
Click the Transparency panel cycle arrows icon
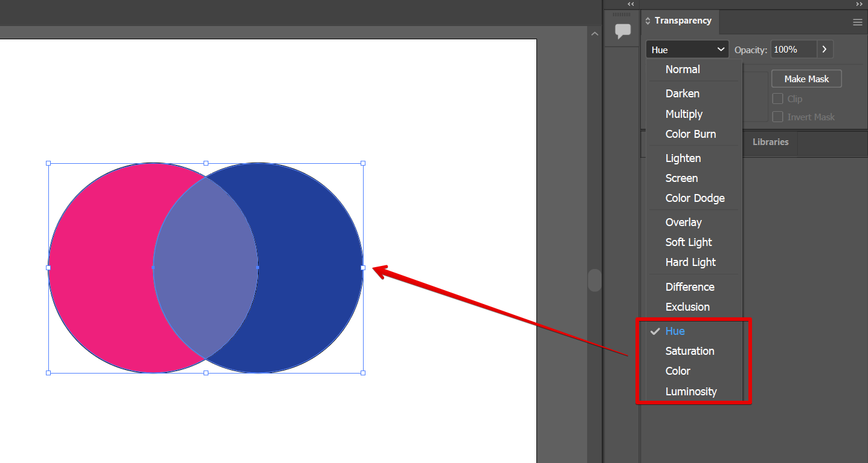tap(648, 21)
